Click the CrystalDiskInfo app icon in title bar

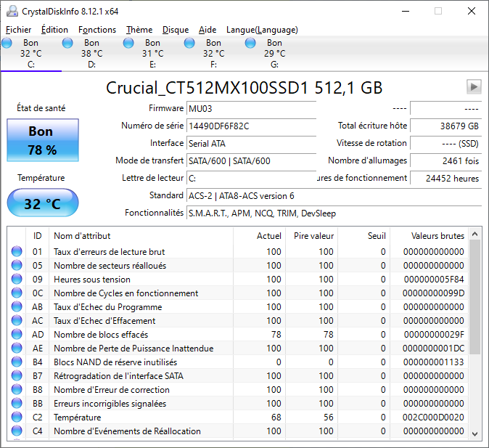[x=12, y=11]
